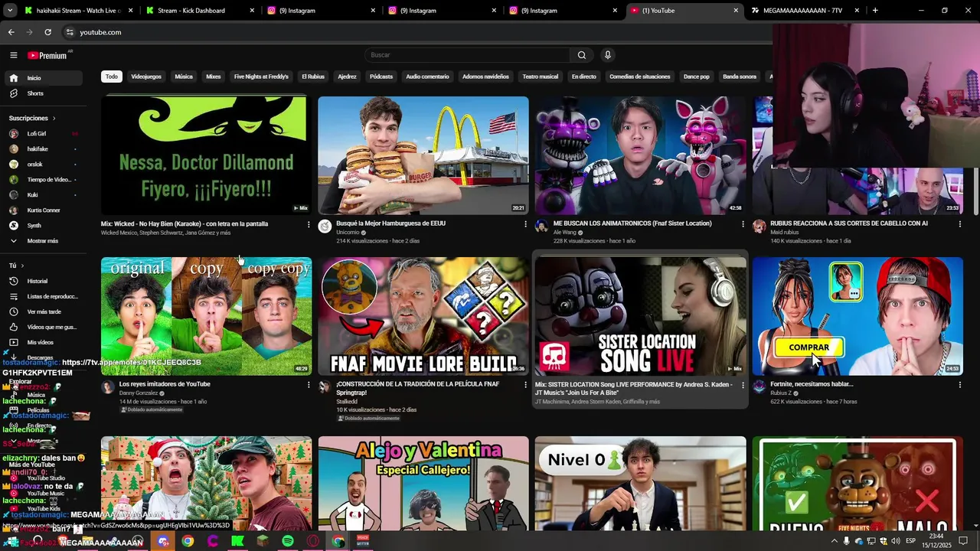Image resolution: width=980 pixels, height=551 pixels.
Task: Select the Videojuegos filter chip
Action: point(146,77)
